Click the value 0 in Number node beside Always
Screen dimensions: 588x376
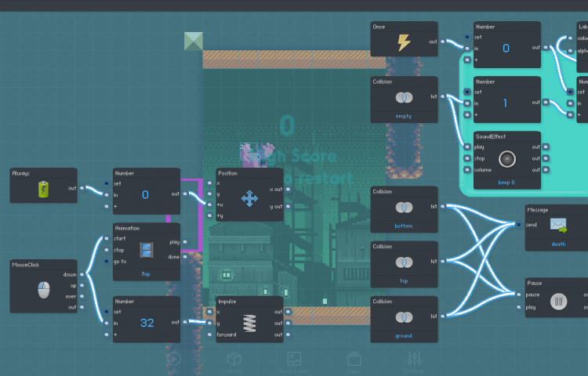pyautogui.click(x=145, y=194)
